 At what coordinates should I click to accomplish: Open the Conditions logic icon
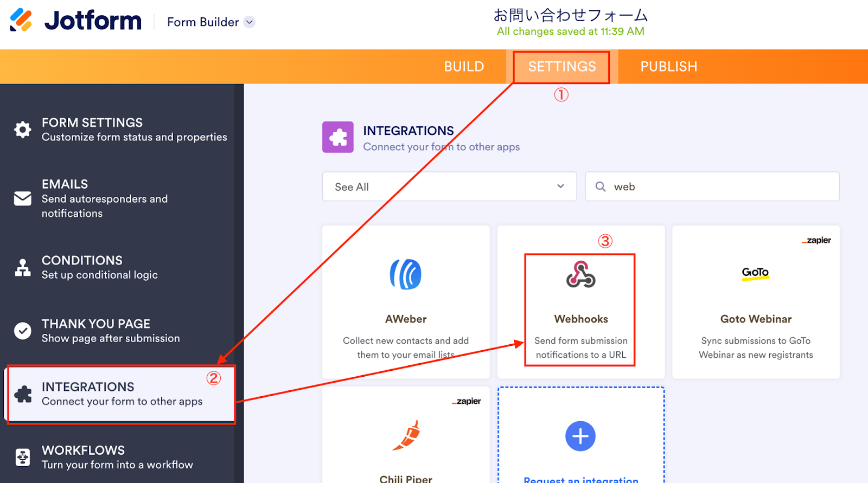point(23,267)
